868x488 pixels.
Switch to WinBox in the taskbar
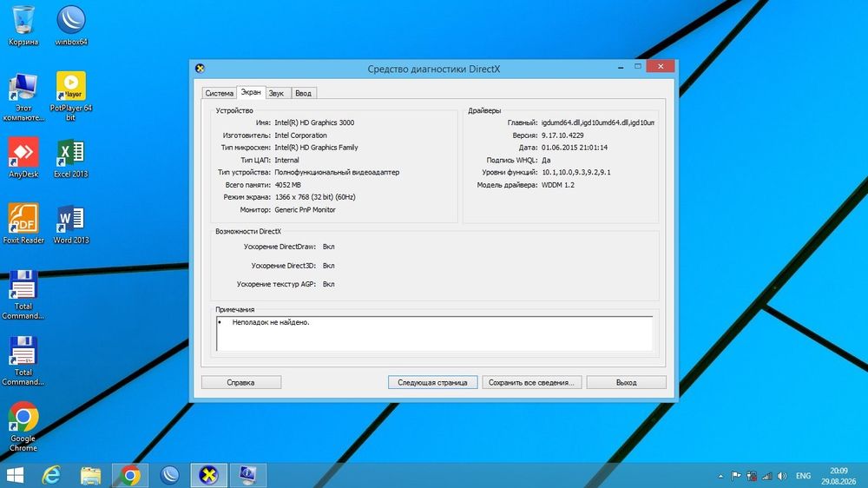pos(169,475)
